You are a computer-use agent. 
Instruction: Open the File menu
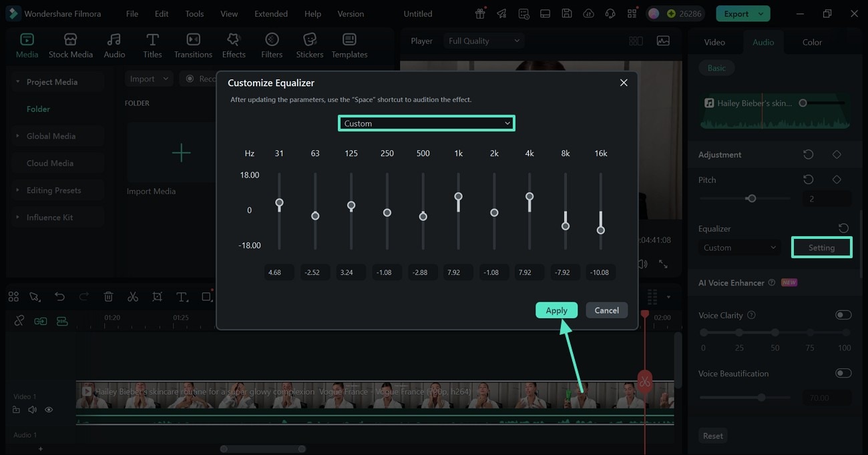tap(132, 13)
